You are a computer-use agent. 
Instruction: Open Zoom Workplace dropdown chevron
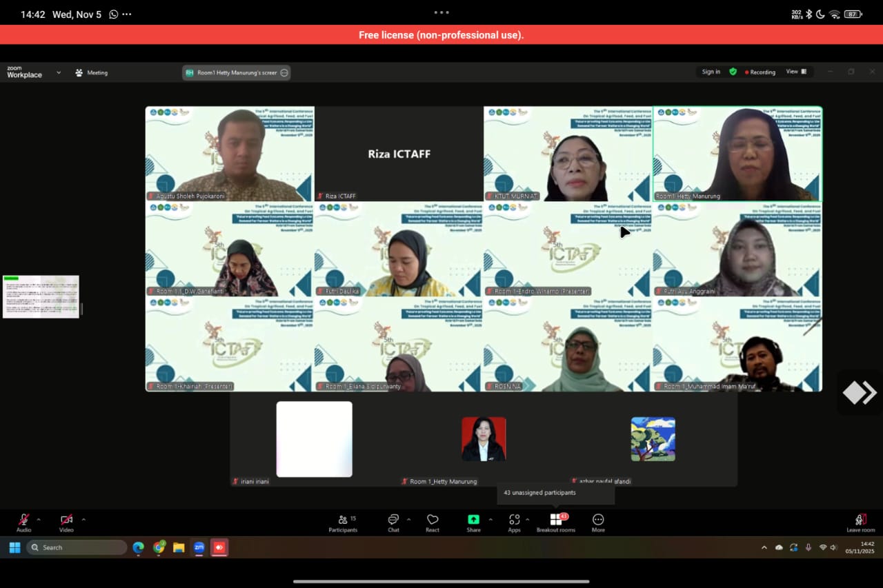tap(59, 72)
